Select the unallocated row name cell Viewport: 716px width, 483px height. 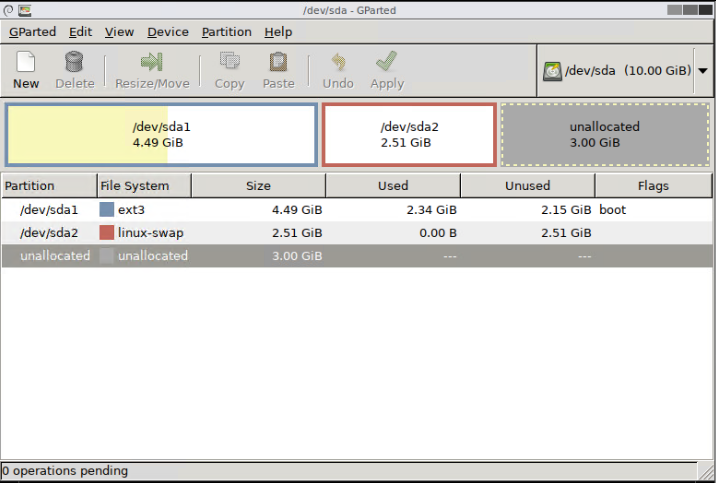coord(55,256)
